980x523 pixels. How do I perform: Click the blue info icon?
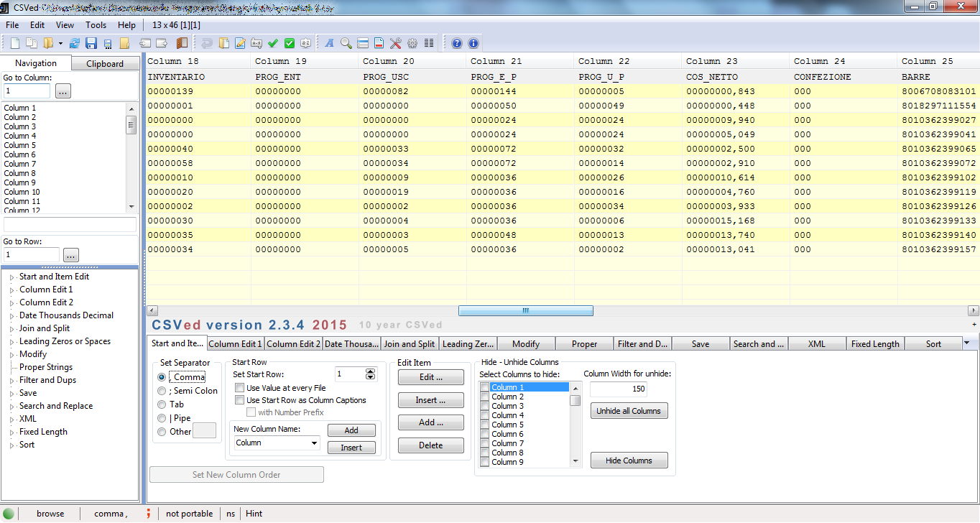coord(473,43)
